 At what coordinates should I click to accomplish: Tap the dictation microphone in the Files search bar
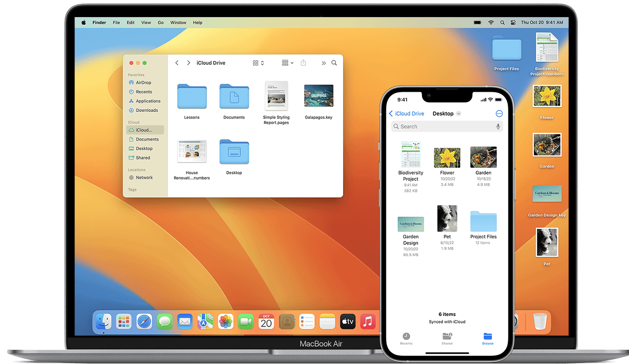pos(498,126)
